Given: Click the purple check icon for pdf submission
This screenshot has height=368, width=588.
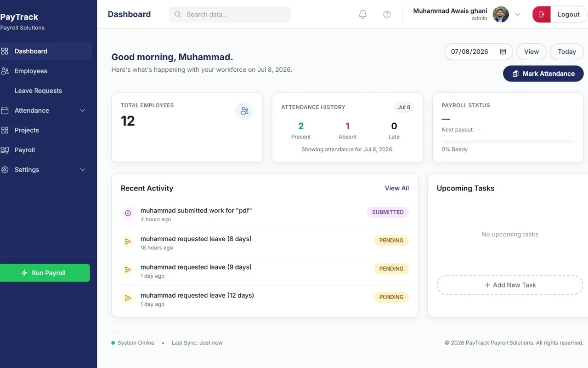Looking at the screenshot, I should tap(128, 213).
